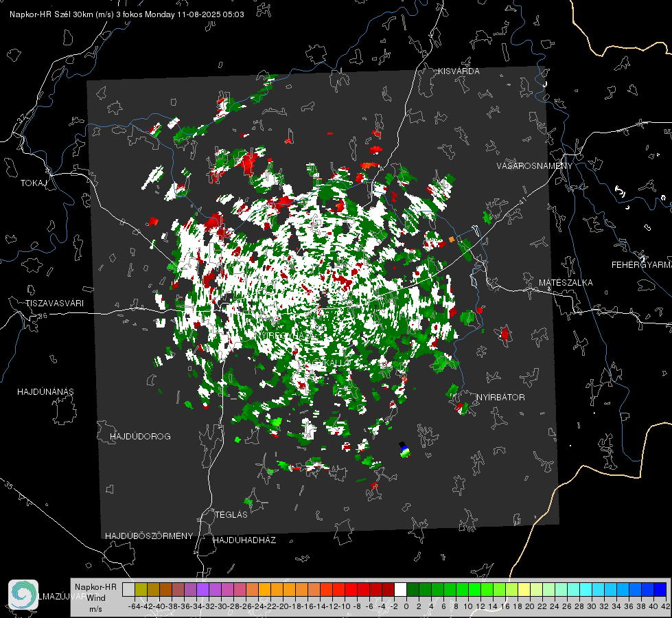This screenshot has height=618, width=672.
Task: Click the radar title timestamp text
Action: click(127, 14)
